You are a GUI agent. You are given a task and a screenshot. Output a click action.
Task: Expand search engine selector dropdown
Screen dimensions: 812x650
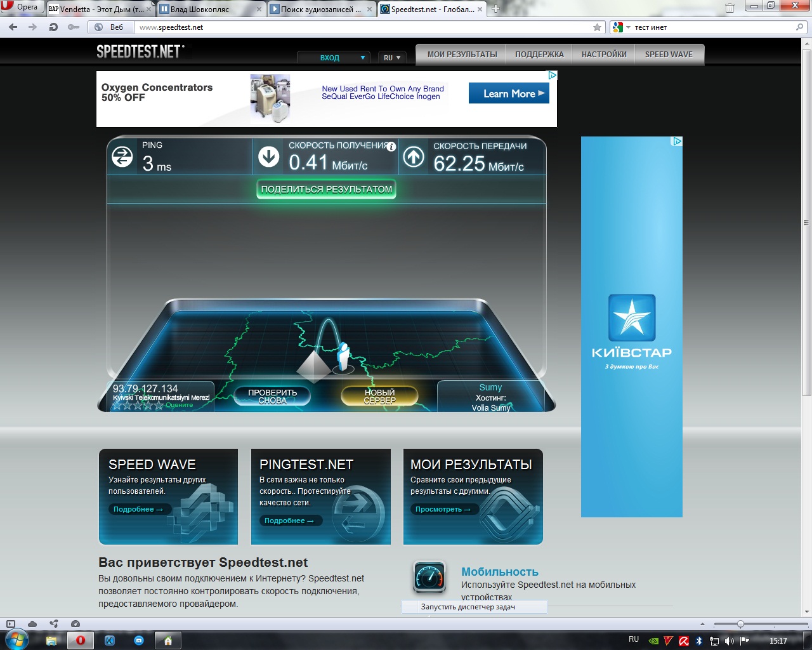coord(621,27)
